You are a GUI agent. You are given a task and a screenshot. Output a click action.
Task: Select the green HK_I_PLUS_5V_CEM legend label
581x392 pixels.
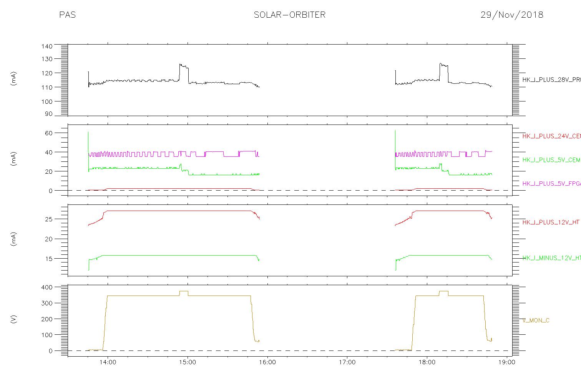[551, 160]
